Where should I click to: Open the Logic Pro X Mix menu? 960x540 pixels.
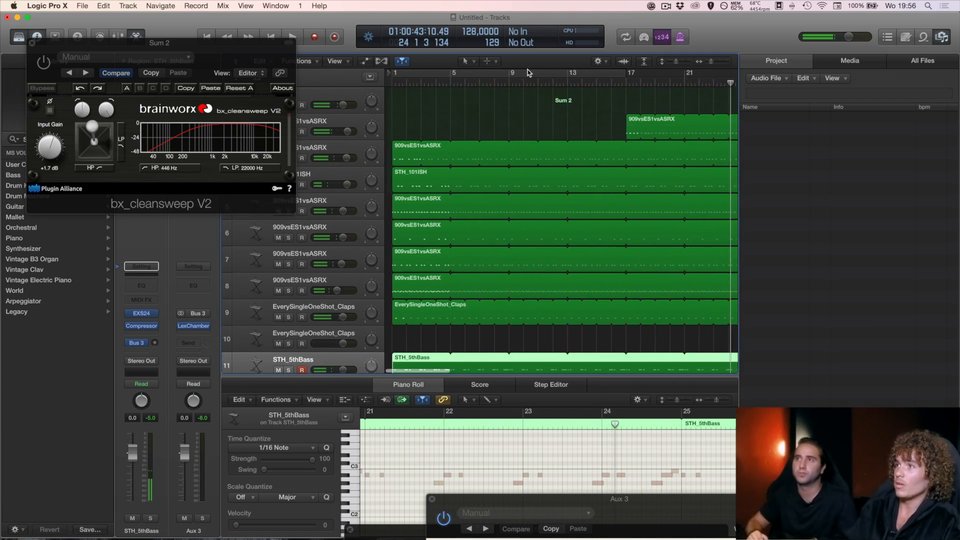pos(223,6)
